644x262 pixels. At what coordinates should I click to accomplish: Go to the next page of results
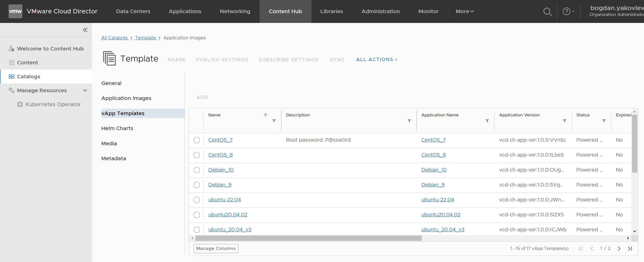point(619,249)
